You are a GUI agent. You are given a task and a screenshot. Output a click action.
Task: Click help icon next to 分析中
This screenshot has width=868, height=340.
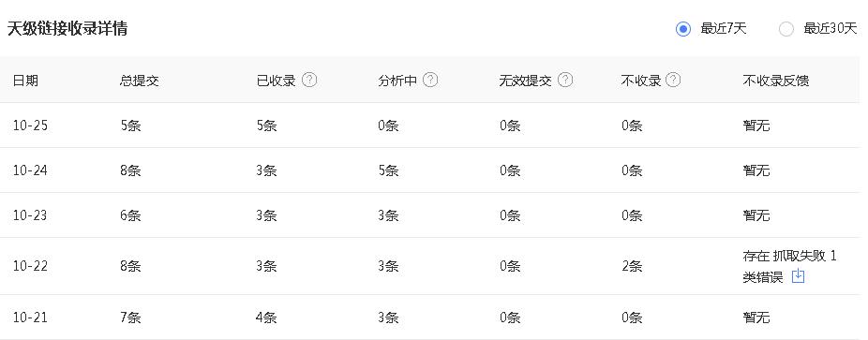click(430, 81)
